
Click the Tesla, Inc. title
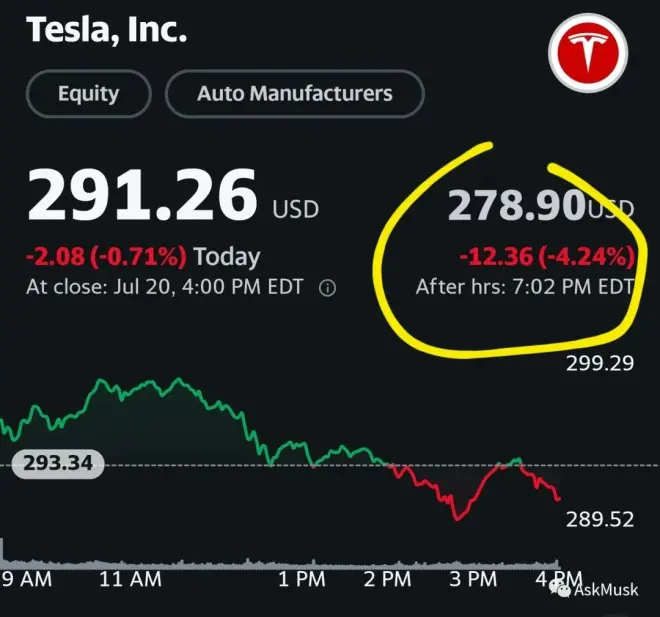[x=106, y=29]
